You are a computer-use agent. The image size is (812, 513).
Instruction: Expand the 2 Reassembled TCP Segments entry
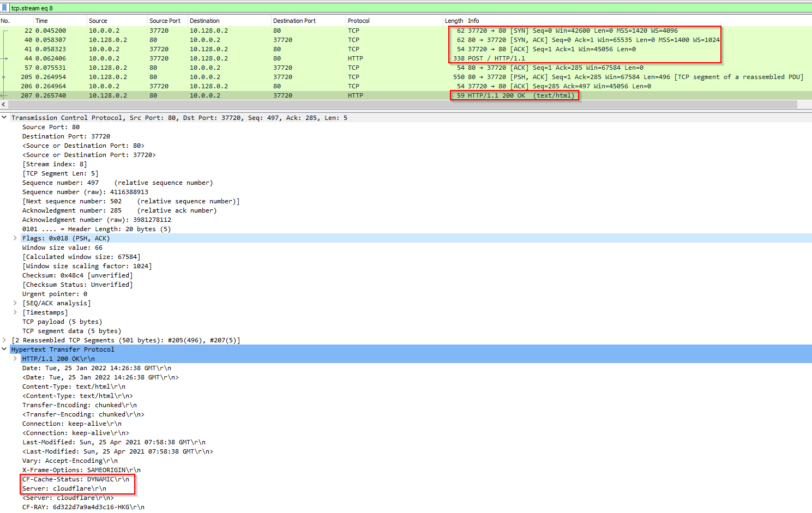tap(4, 340)
